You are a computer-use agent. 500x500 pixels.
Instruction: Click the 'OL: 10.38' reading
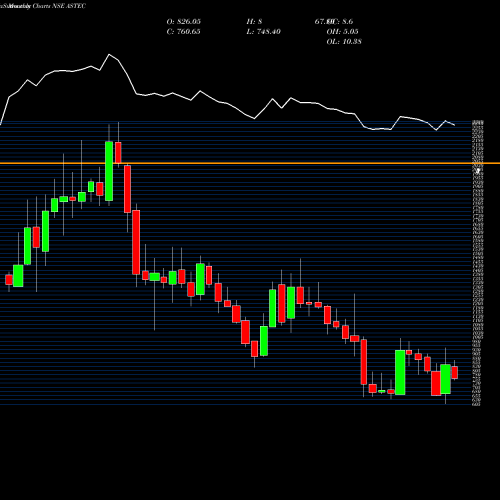[344, 42]
